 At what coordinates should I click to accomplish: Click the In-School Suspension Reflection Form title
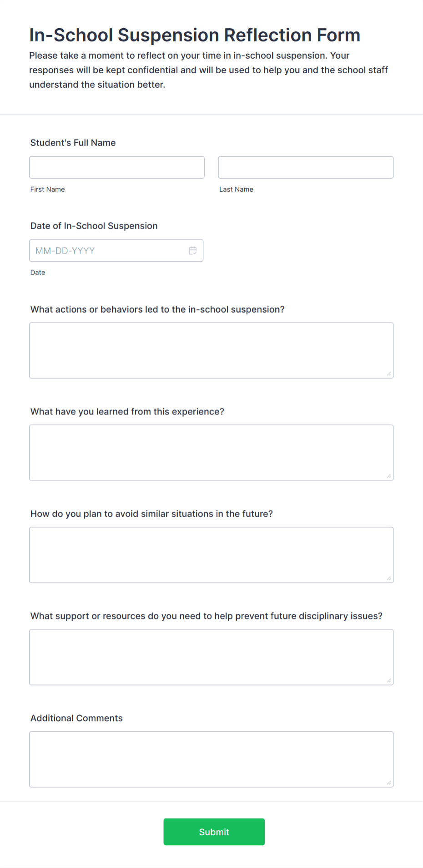pyautogui.click(x=195, y=35)
